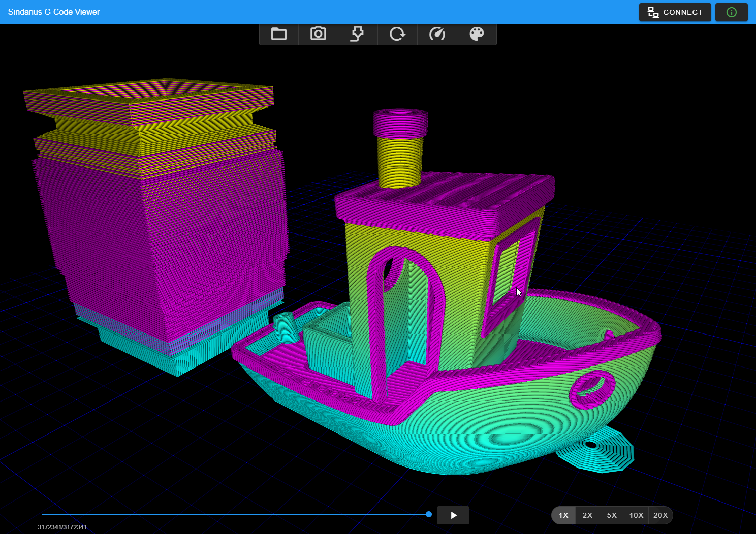Take a screenshot with the camera icon

pos(318,34)
